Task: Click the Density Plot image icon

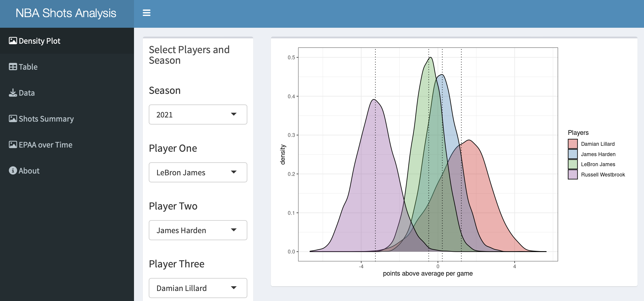Action: pos(13,41)
